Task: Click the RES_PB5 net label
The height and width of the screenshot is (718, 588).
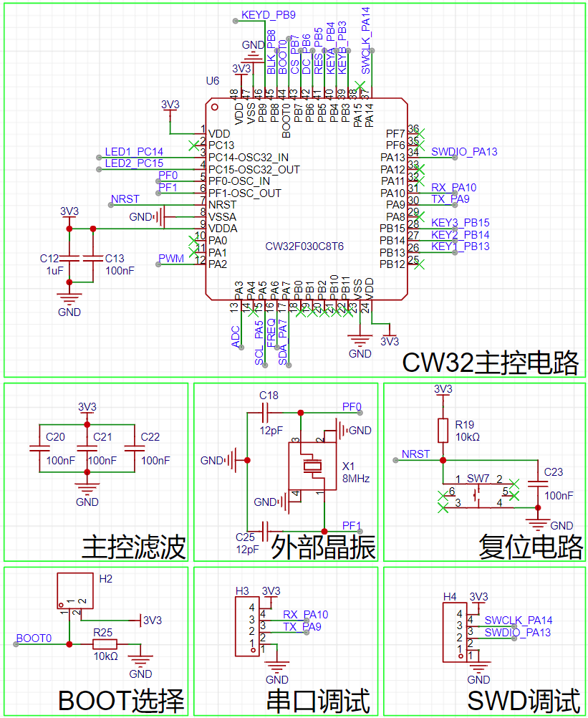Action: 319,52
